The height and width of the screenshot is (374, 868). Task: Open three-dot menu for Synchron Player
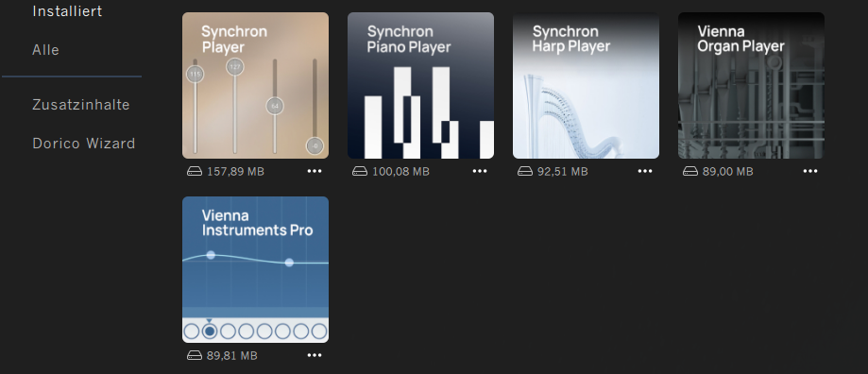(315, 172)
